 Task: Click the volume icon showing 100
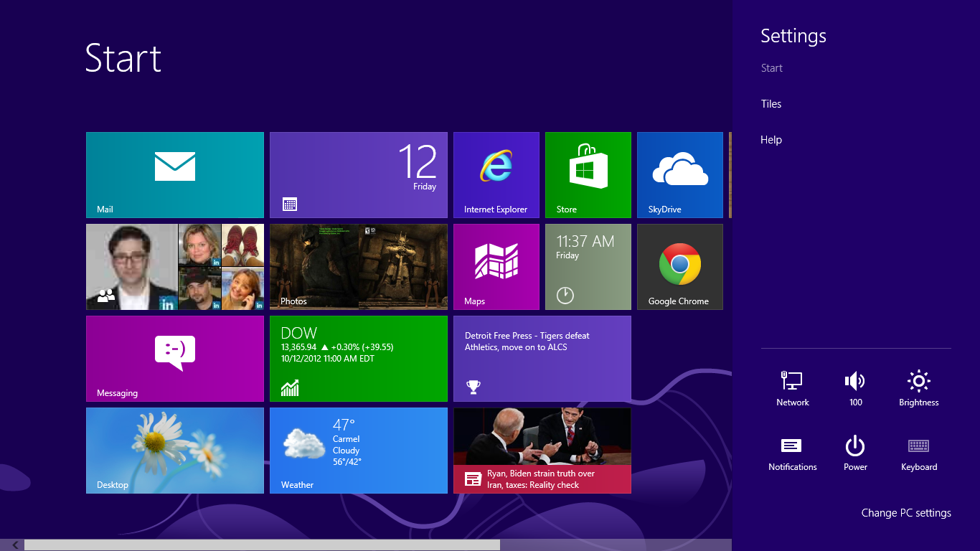(x=855, y=388)
